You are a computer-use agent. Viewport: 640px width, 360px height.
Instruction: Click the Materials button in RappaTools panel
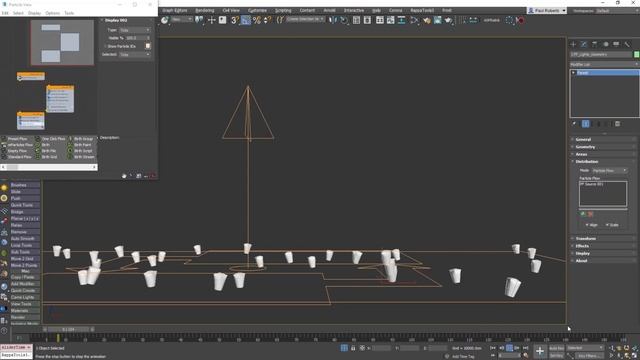[x=25, y=311]
